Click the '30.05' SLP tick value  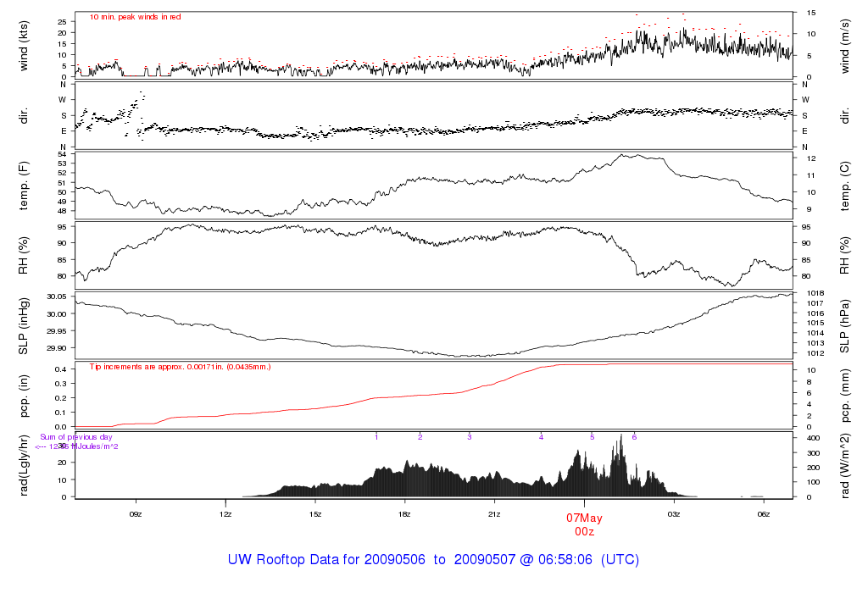pyautogui.click(x=57, y=297)
